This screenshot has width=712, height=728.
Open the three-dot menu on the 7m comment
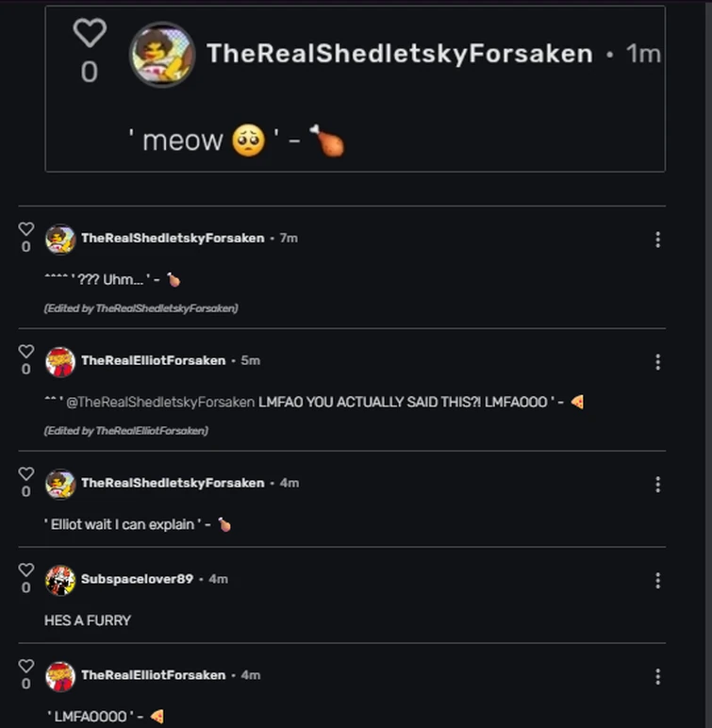coord(657,240)
